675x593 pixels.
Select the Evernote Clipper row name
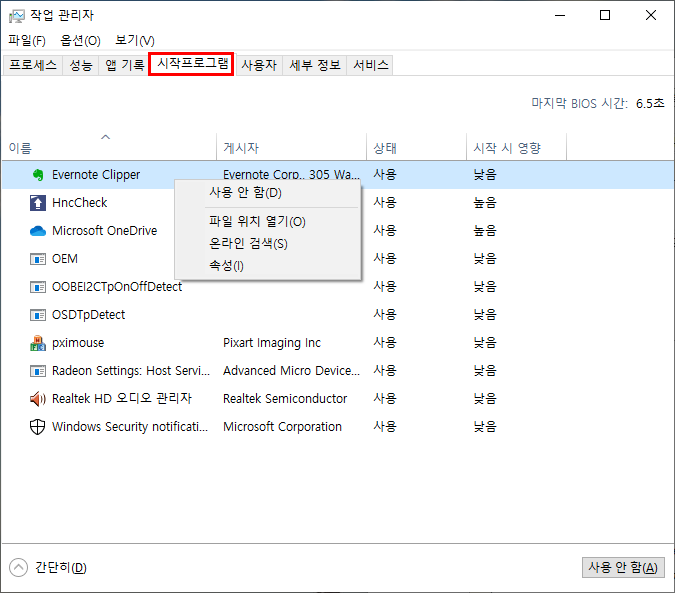coord(96,175)
